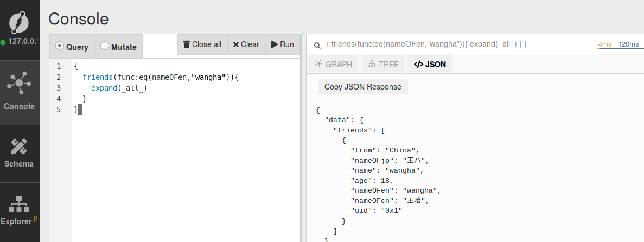Click the trash icon on Close all
The height and width of the screenshot is (242, 644).
tap(187, 44)
